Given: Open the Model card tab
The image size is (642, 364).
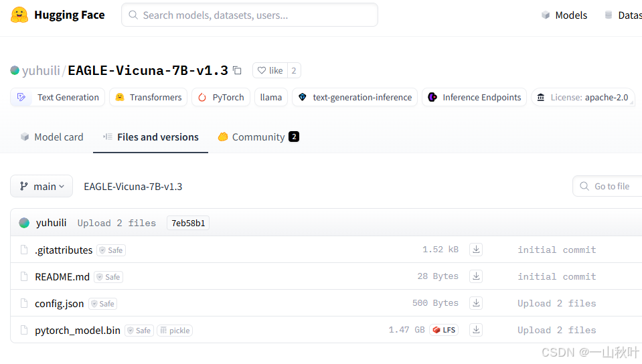Looking at the screenshot, I should tap(52, 137).
